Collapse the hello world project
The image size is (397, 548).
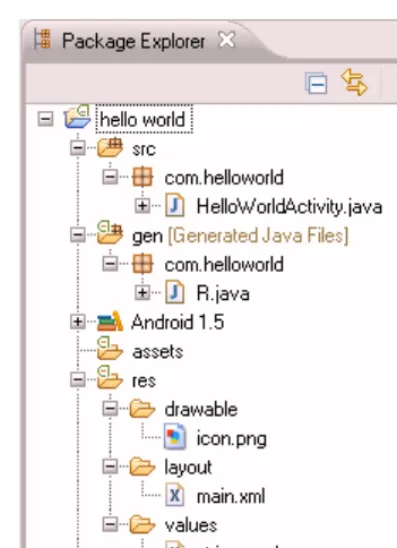pos(45,119)
